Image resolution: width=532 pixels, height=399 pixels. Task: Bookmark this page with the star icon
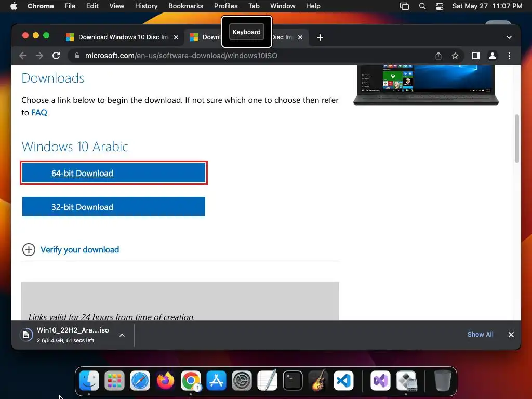click(x=455, y=56)
